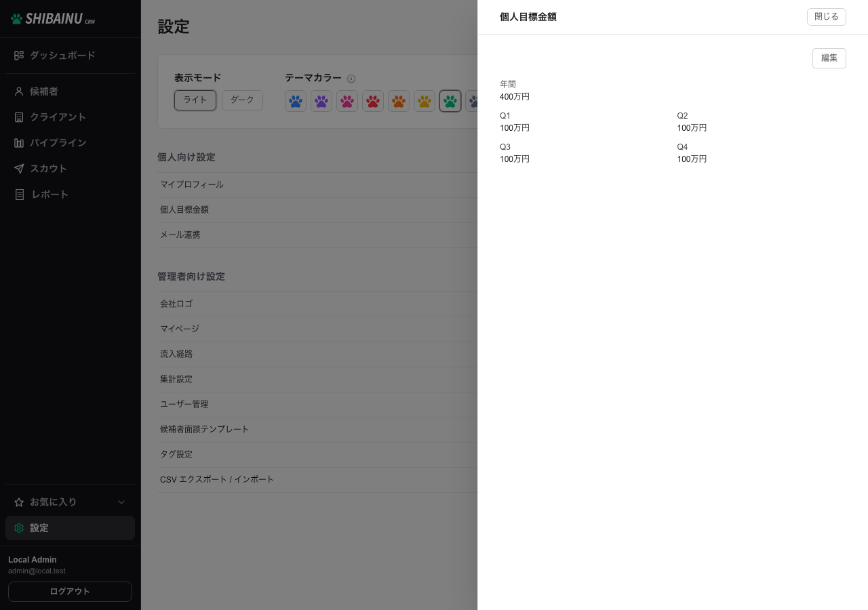Viewport: 868px width, 610px height.
Task: Open タグ設定 settings row
Action: pos(317,455)
